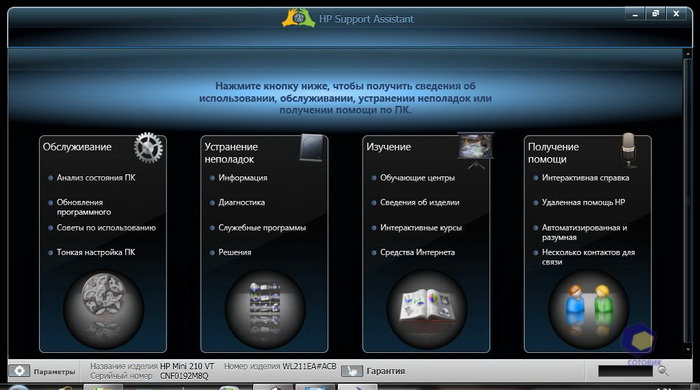Click the HP Support Assistant logo
Image resolution: width=700 pixels, height=390 pixels.
tap(298, 18)
